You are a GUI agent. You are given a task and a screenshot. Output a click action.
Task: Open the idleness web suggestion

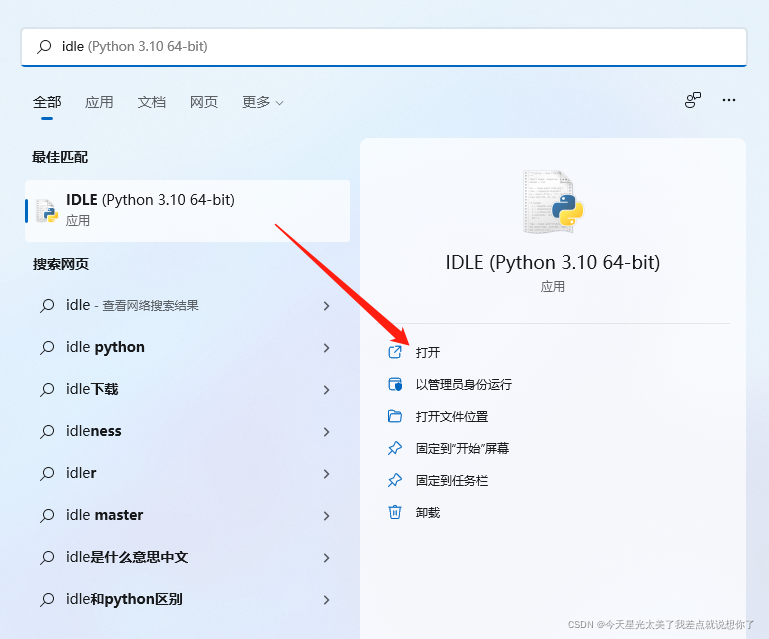click(x=187, y=432)
